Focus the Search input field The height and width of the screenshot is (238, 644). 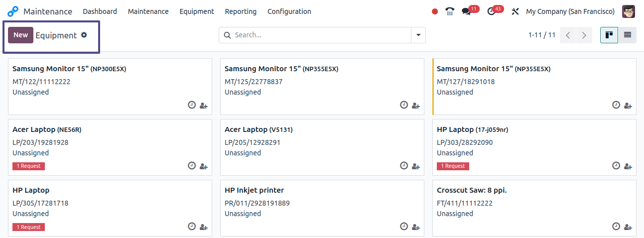[x=322, y=35]
